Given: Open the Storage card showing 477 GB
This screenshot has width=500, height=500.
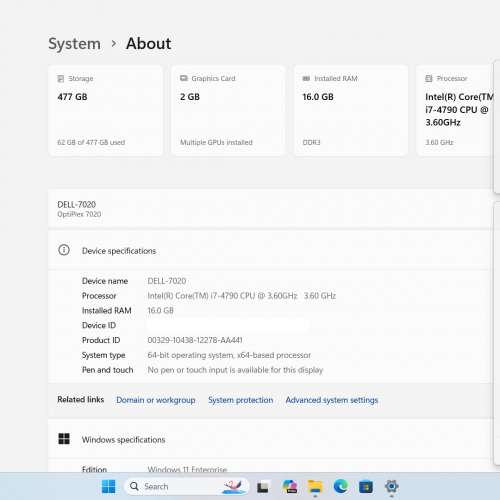Looking at the screenshot, I should [x=105, y=110].
